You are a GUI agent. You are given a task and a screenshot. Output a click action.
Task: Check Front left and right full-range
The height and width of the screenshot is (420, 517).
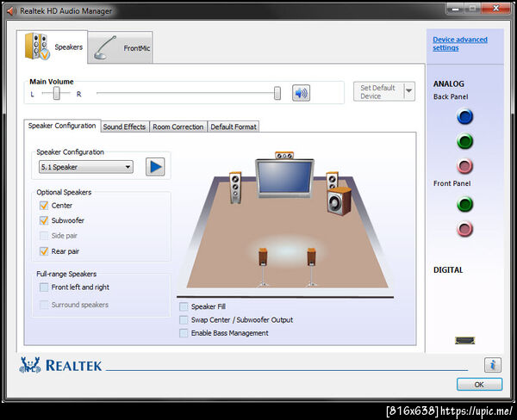tap(44, 287)
